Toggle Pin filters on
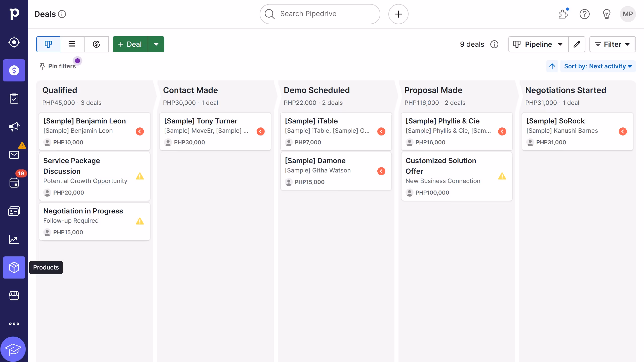Screen dimensions: 644x362 (58, 66)
